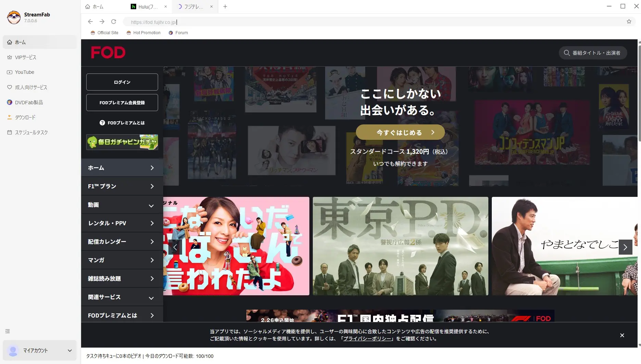Image resolution: width=641 pixels, height=364 pixels.
Task: Close the Hulu tab
Action: click(x=166, y=6)
